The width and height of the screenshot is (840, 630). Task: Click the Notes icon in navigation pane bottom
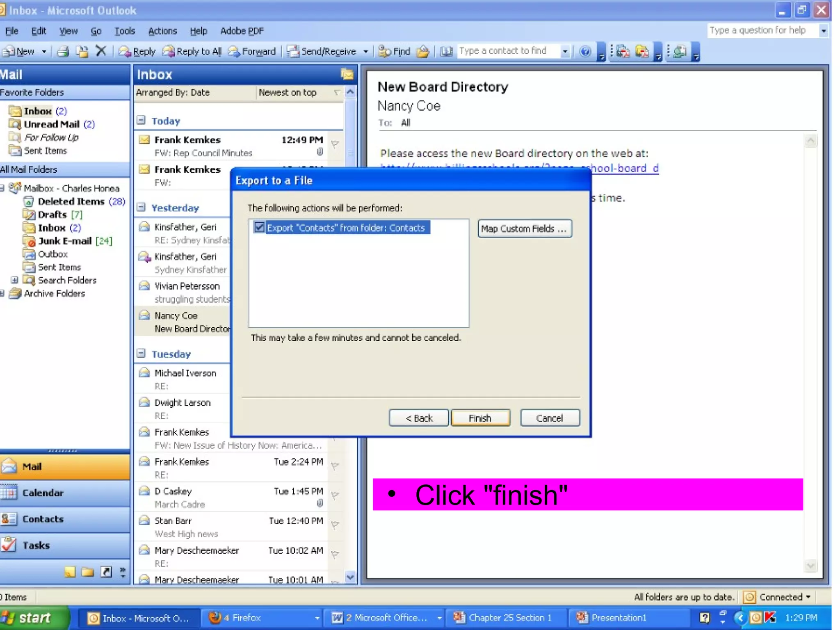pos(70,572)
